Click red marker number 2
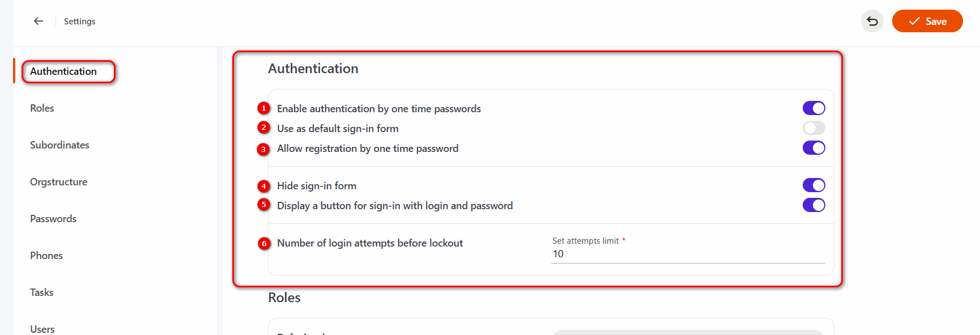 tap(263, 128)
